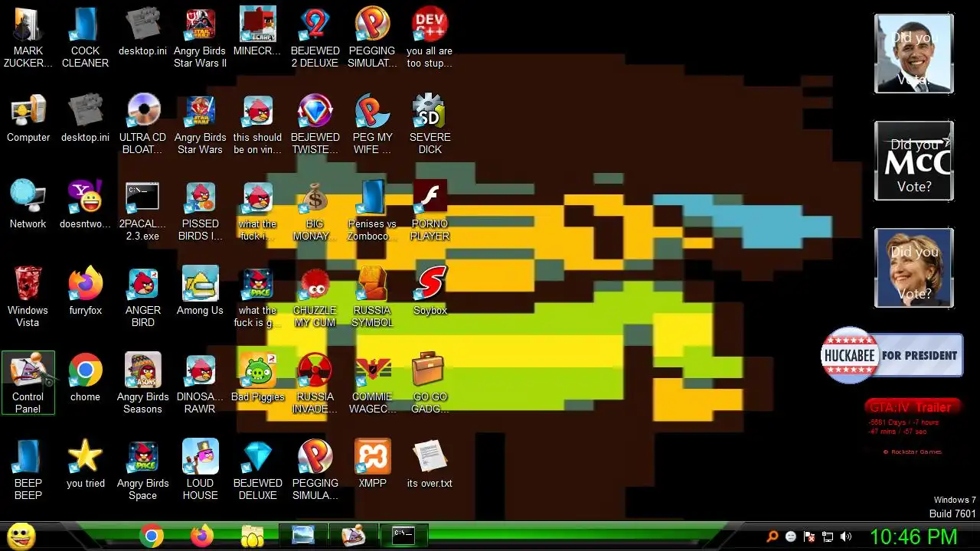Viewport: 980px width, 551px height.
Task: Click the Huckabee For President gadget
Action: (x=892, y=355)
